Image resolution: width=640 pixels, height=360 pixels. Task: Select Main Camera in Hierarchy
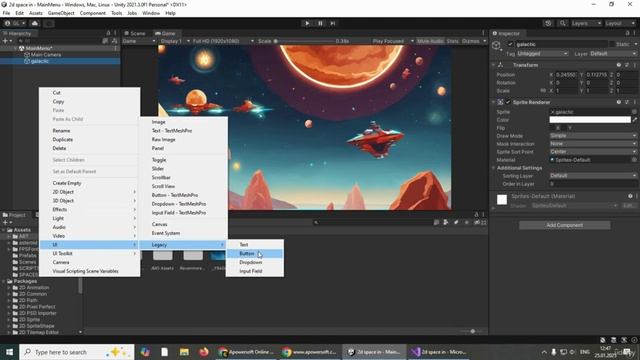click(x=46, y=55)
